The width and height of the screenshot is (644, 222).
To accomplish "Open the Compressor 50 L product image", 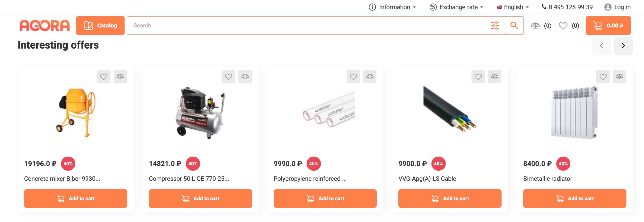I will point(200,113).
